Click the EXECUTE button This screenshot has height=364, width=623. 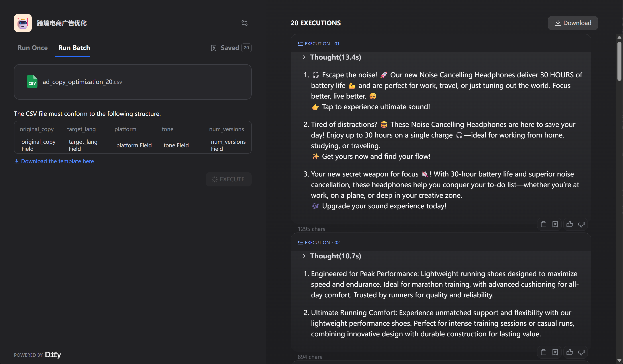click(228, 179)
